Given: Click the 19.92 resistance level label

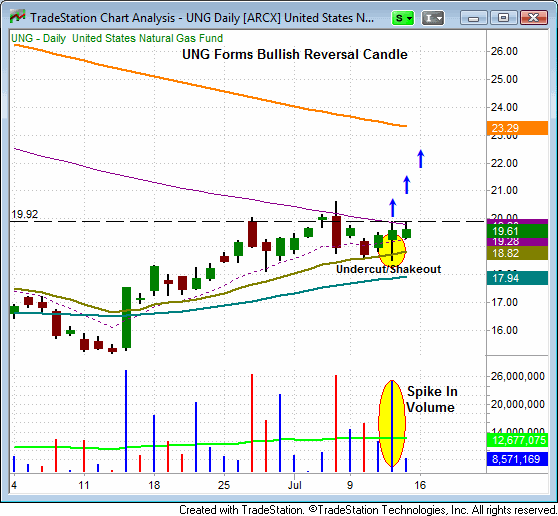Looking at the screenshot, I should (x=25, y=214).
